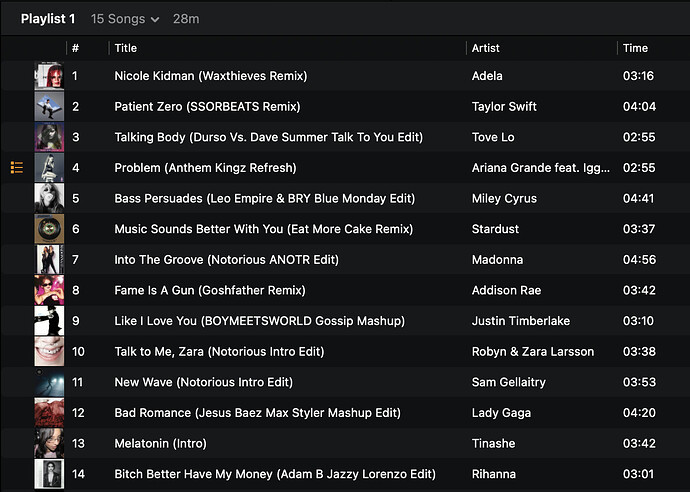Click the Robyn & Zara Larsson artist name
Screen dimensions: 690x492
point(532,352)
